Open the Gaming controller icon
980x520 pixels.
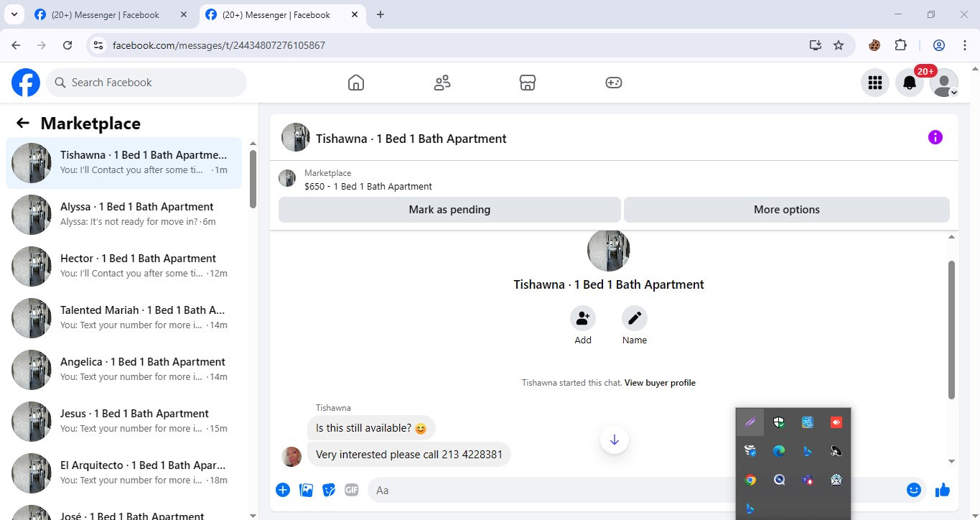coord(613,83)
